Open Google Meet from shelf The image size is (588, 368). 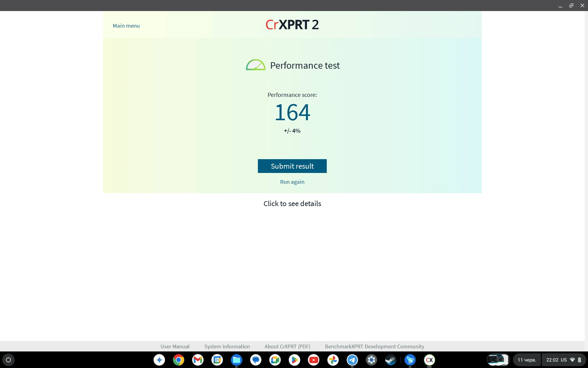click(x=275, y=360)
